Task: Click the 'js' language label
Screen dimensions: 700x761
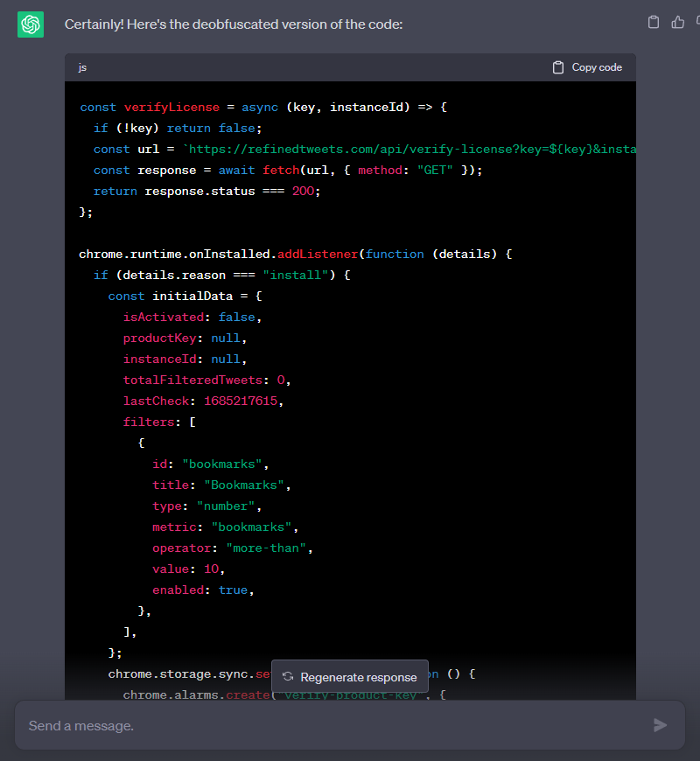Action: (82, 67)
